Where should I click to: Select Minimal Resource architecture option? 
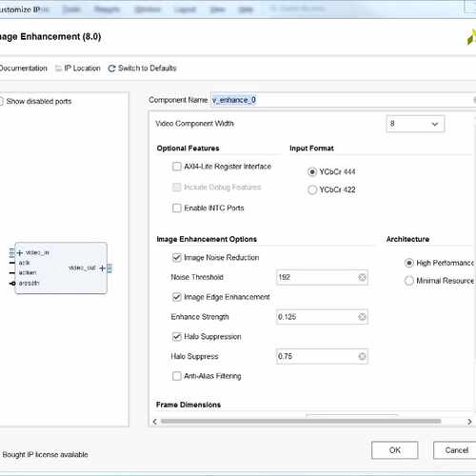pos(409,281)
